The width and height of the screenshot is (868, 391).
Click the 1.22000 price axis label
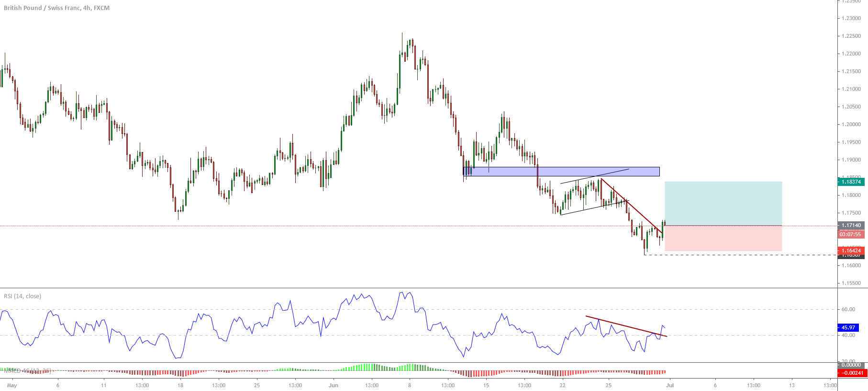851,54
